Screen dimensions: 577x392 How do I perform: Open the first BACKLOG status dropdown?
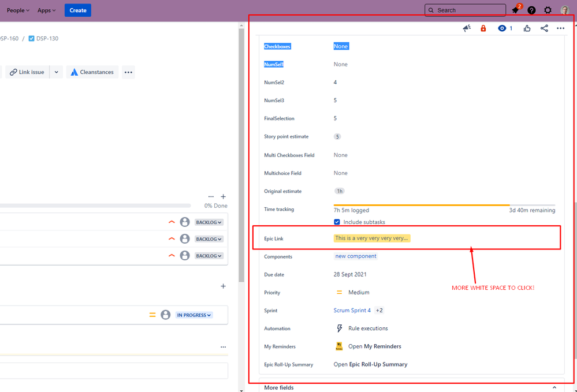pos(209,222)
